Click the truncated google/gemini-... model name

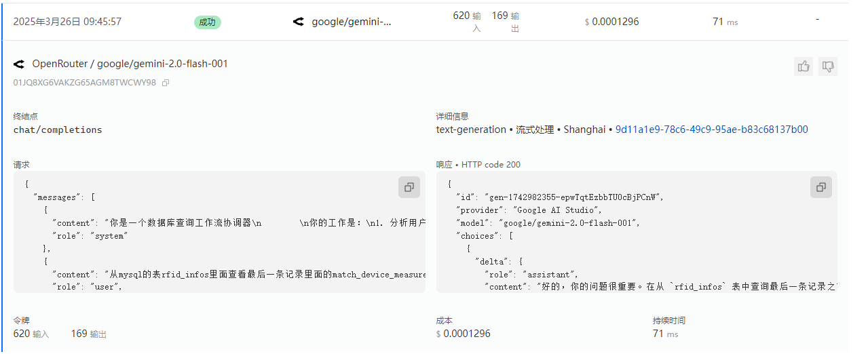(x=352, y=22)
